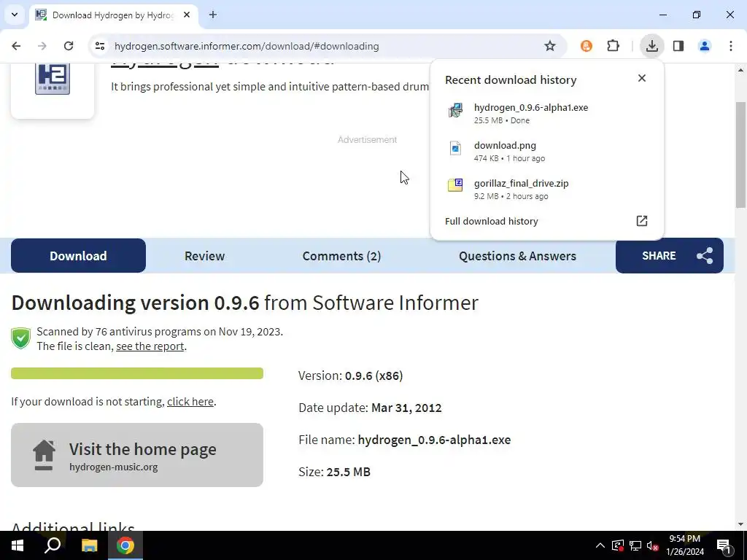Click the page vertical scrollbar thumb
The height and width of the screenshot is (560, 747).
point(740,155)
